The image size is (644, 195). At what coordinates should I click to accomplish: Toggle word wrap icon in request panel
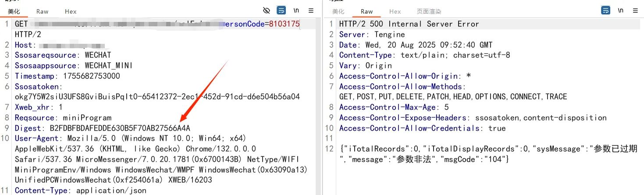click(x=281, y=11)
